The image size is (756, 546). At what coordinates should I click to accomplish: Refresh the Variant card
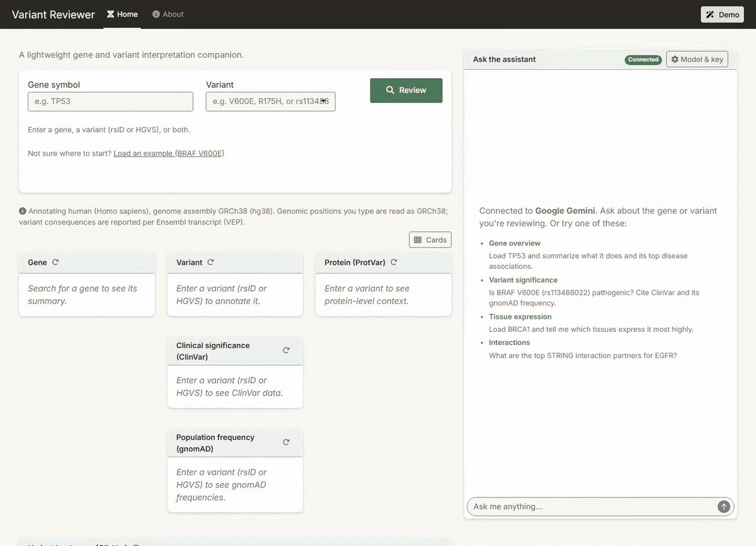pos(210,263)
